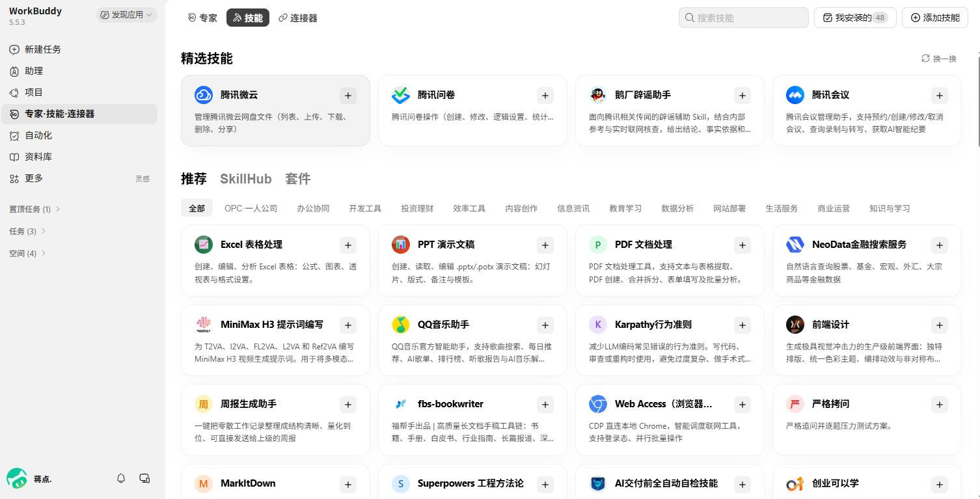Expand the 任务 (3) section
This screenshot has width=980, height=499.
[27, 231]
